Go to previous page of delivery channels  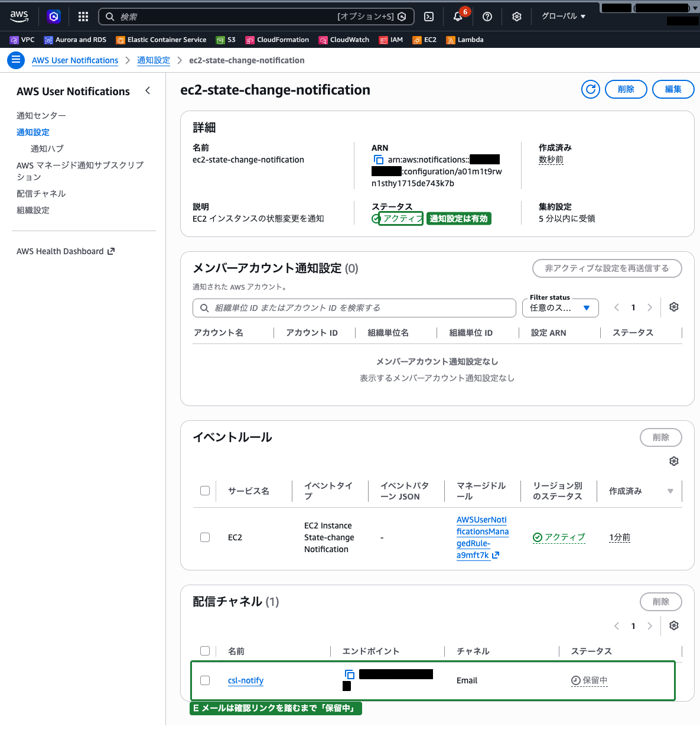point(617,626)
